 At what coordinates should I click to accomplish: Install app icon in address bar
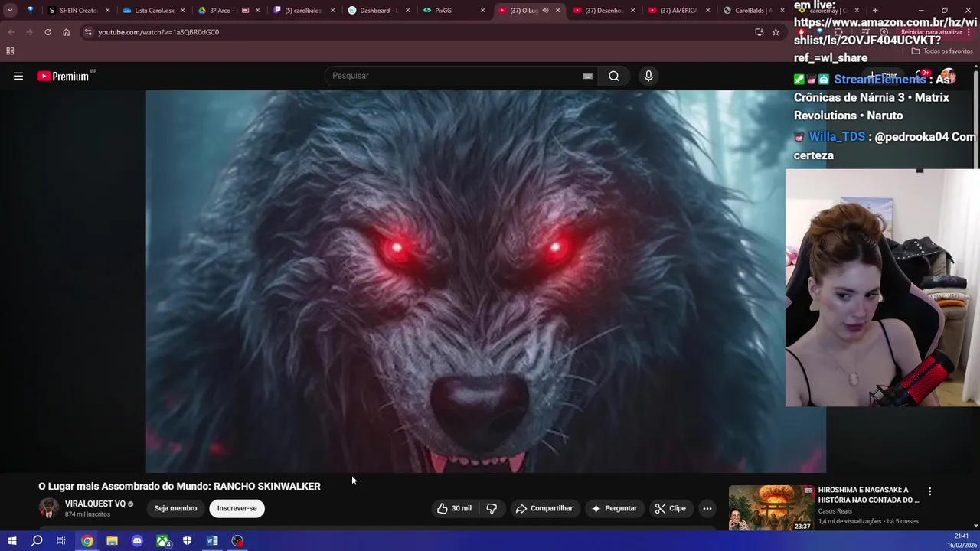[x=759, y=32]
